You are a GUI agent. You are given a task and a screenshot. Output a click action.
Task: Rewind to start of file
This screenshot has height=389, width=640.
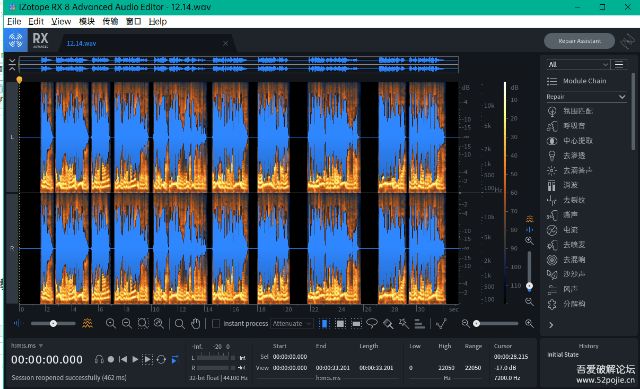tap(122, 359)
